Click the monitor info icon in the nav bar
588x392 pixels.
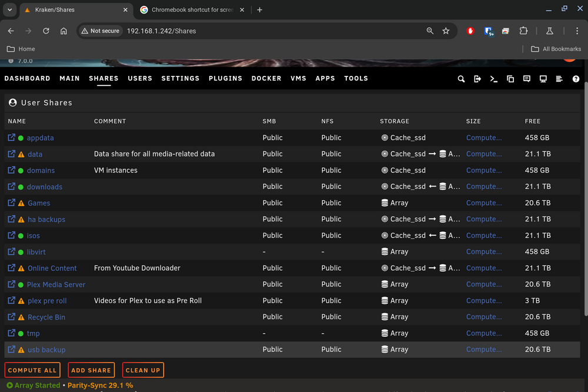543,79
